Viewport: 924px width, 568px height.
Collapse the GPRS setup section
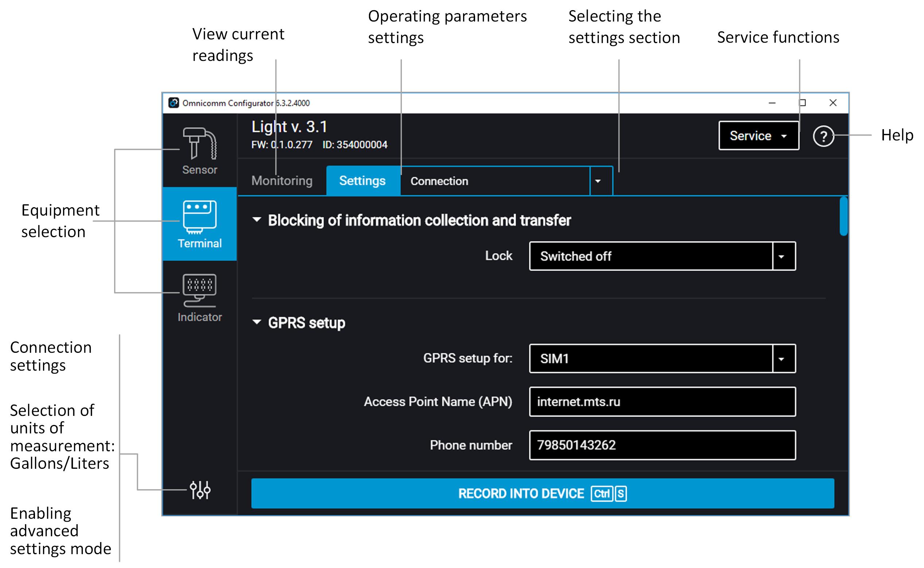(257, 322)
